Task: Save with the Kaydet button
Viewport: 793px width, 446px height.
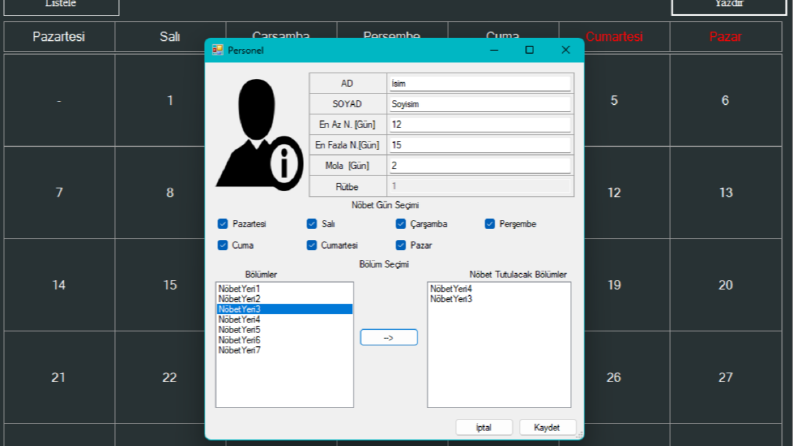Action: pos(547,427)
